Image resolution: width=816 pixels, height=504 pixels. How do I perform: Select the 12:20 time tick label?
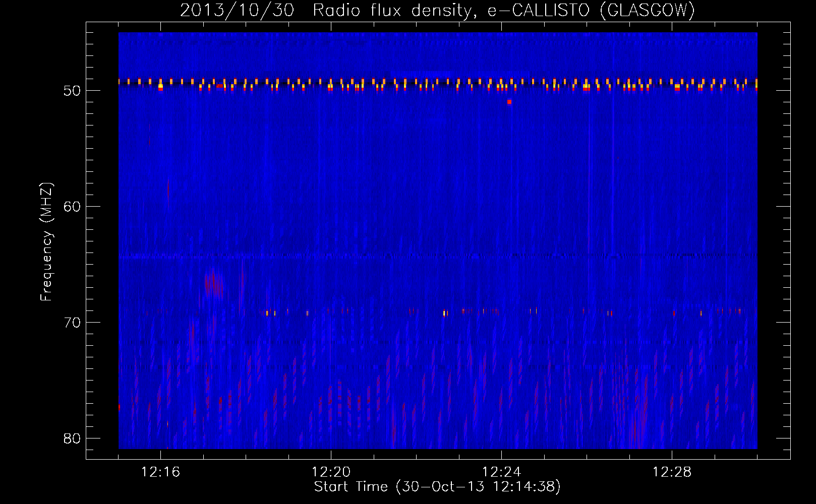point(331,472)
